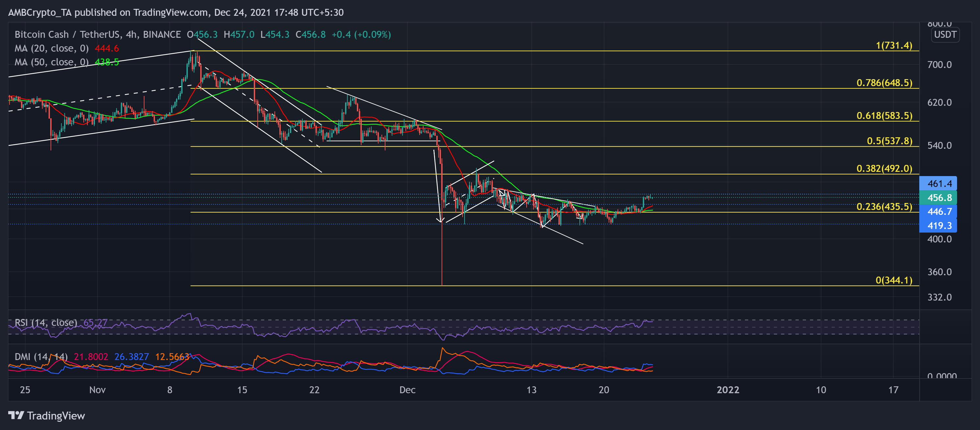The image size is (980, 430).
Task: Click the green 456.8 current price tag
Action: (x=939, y=197)
